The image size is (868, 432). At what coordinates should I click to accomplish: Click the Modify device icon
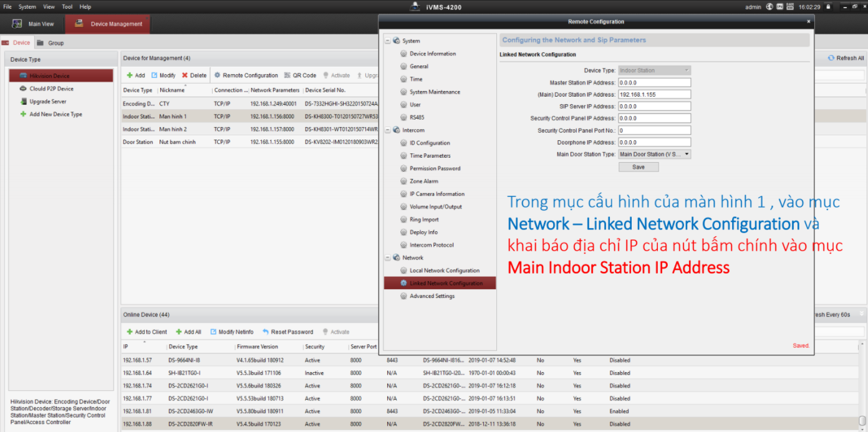[155, 75]
